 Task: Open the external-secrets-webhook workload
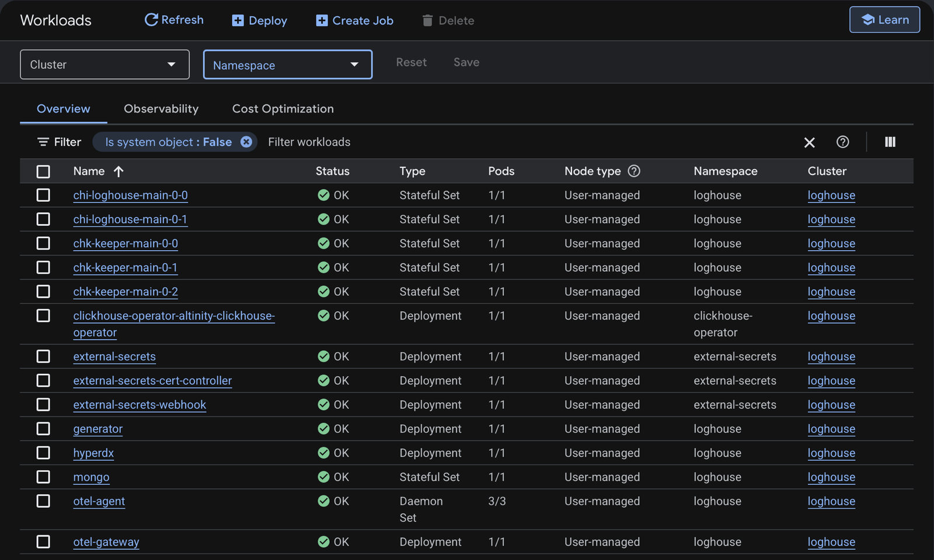pyautogui.click(x=140, y=405)
